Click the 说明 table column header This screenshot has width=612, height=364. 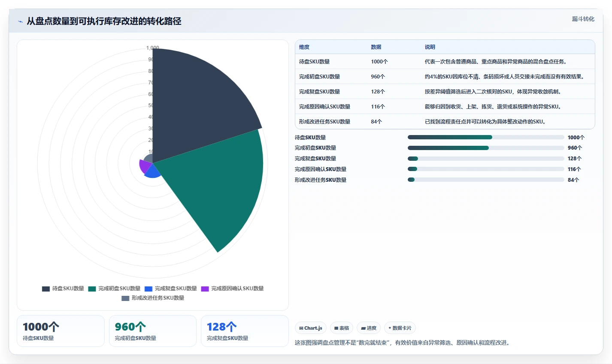click(430, 47)
